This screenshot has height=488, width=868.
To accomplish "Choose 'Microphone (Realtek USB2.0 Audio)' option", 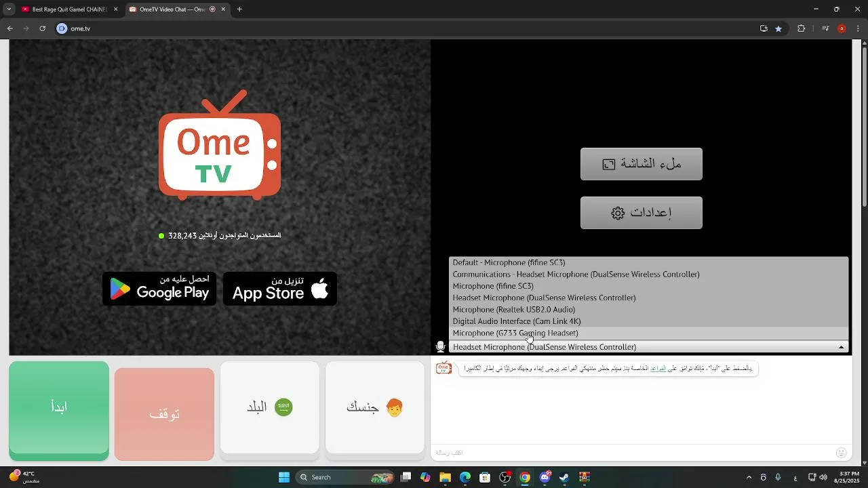I will [x=648, y=310].
